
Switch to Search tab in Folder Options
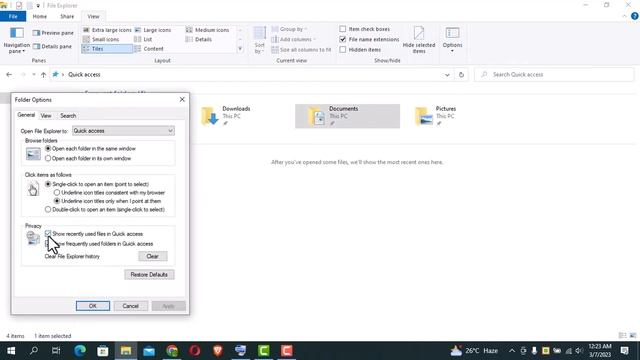(68, 116)
